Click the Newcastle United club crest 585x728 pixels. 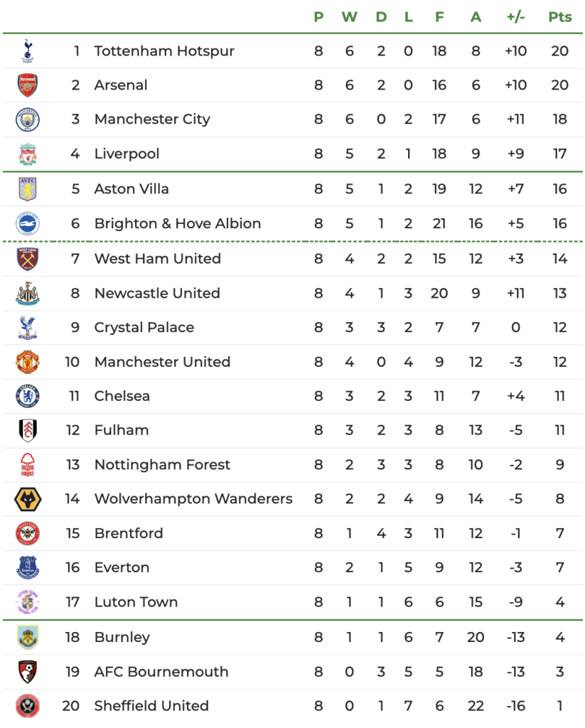coord(28,293)
